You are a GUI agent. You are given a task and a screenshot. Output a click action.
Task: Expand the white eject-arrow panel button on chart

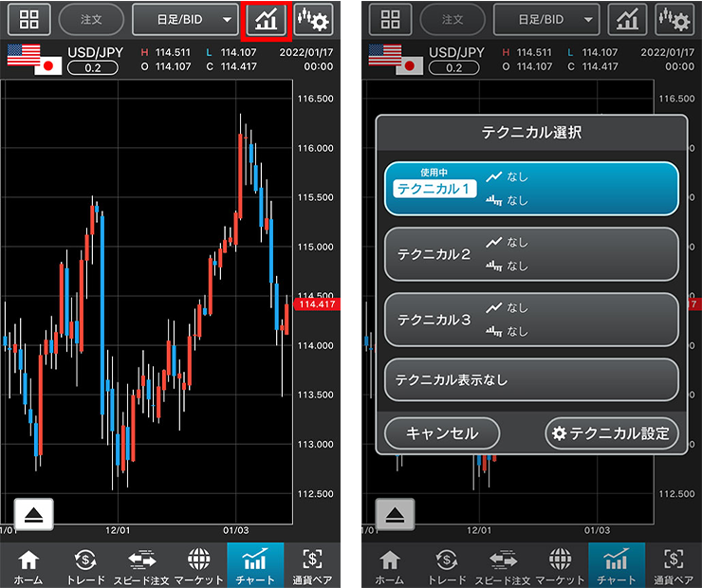(x=33, y=512)
